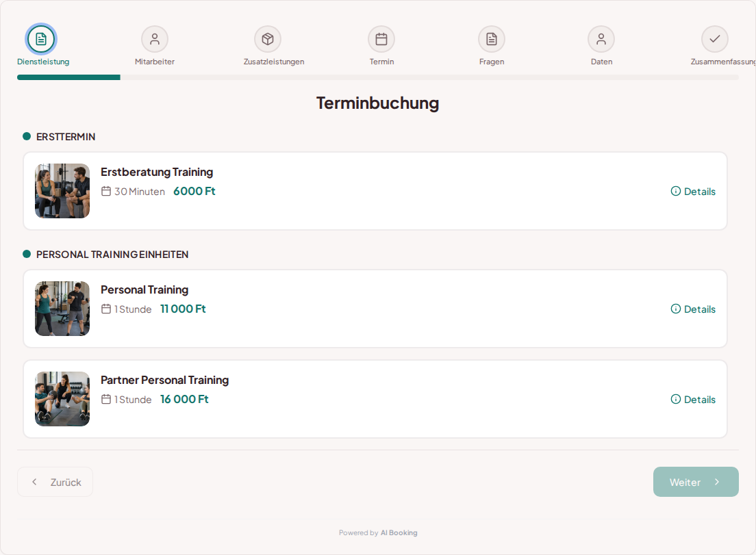Click the 6000 Ft price
Screen dimensions: 756x555
[194, 191]
